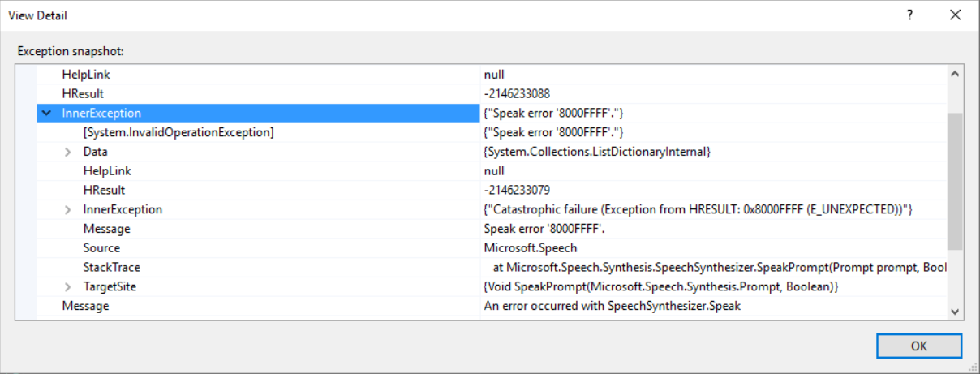Select the TargetSite row label
This screenshot has height=374, width=980.
pos(110,287)
